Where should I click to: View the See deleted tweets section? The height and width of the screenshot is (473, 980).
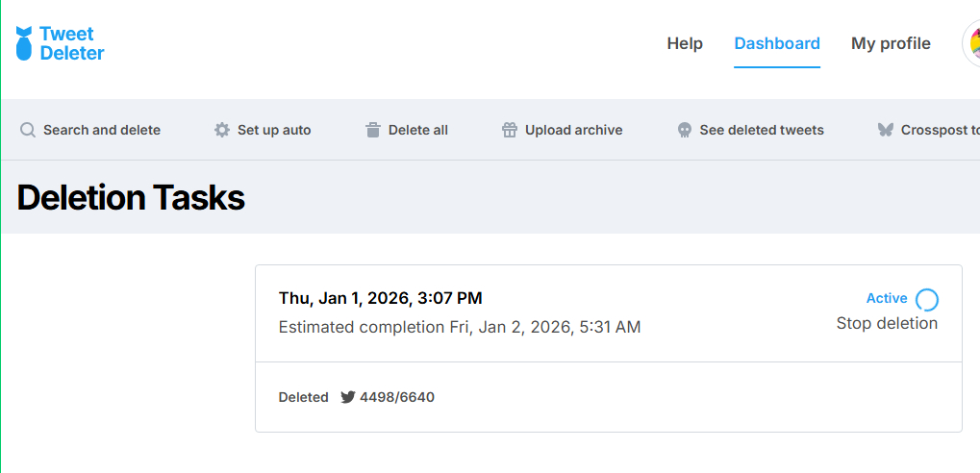pos(762,130)
